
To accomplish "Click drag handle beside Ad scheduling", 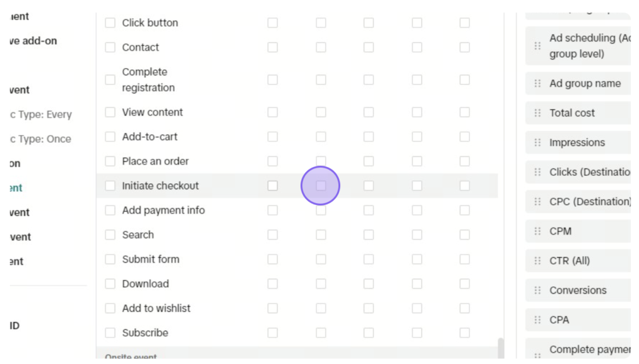I will [537, 46].
